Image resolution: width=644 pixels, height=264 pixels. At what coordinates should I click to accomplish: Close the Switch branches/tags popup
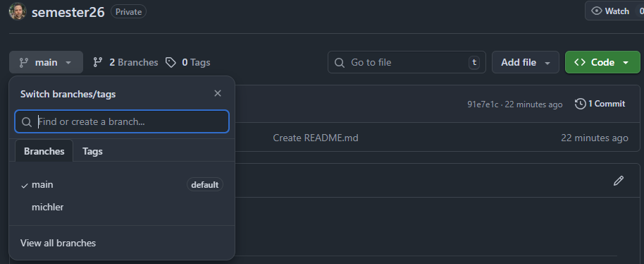tap(218, 93)
